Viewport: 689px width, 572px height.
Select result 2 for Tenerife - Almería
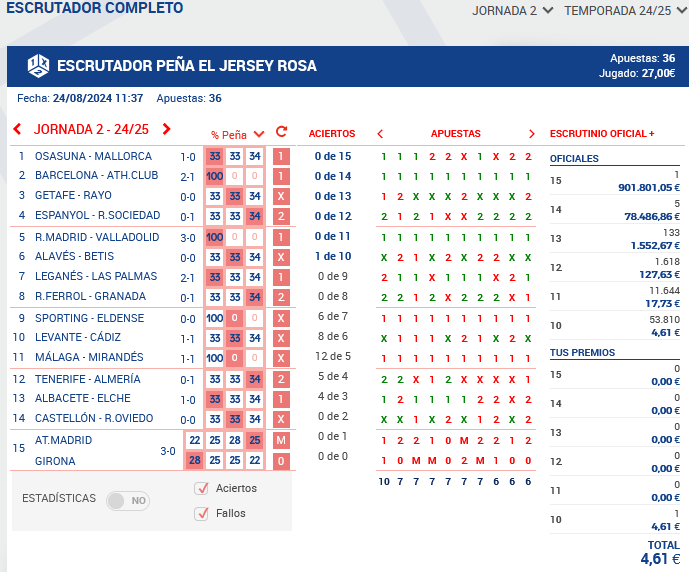281,379
